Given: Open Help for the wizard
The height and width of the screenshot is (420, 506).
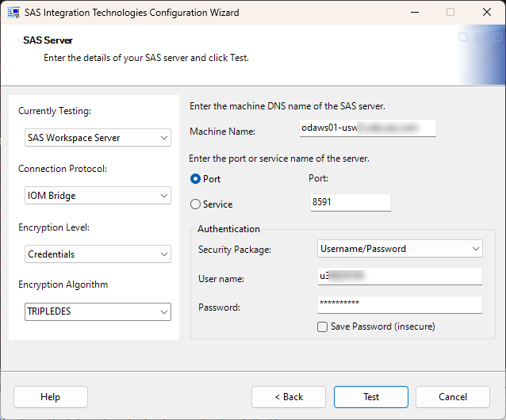Looking at the screenshot, I should [x=51, y=397].
